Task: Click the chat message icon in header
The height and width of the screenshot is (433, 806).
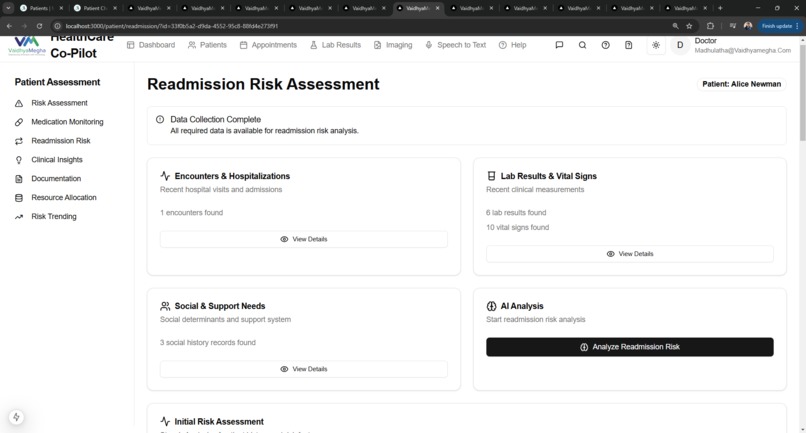Action: [x=559, y=45]
